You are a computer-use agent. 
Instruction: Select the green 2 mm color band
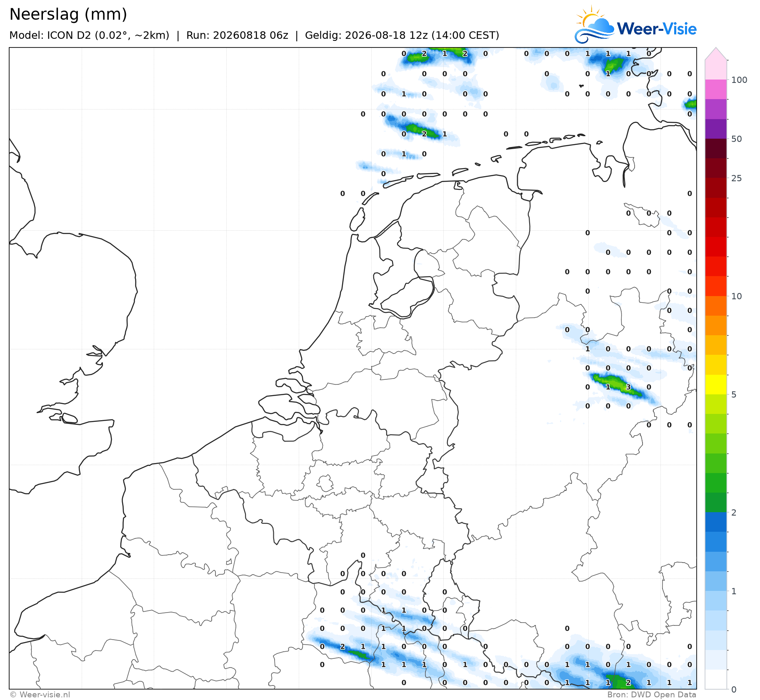716,503
